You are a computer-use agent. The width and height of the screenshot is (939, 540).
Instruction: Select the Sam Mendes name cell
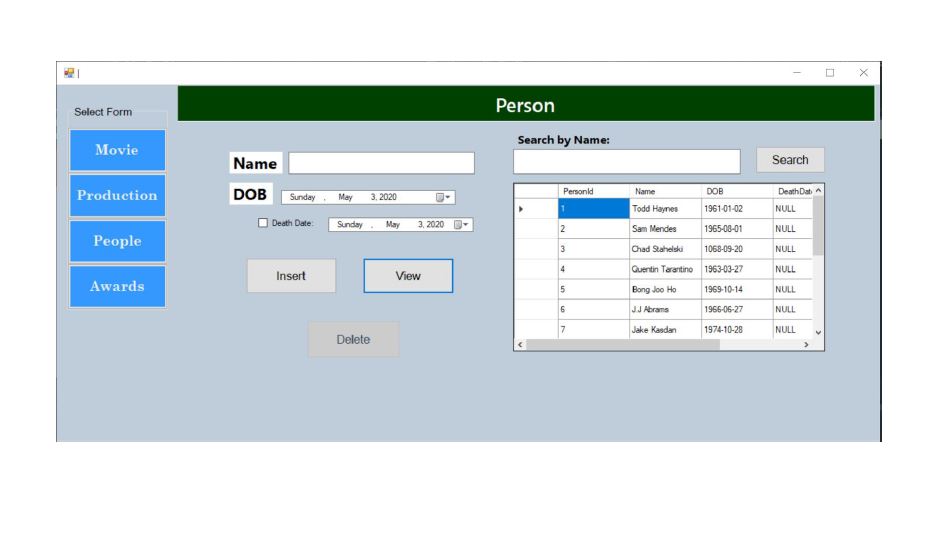pos(665,229)
